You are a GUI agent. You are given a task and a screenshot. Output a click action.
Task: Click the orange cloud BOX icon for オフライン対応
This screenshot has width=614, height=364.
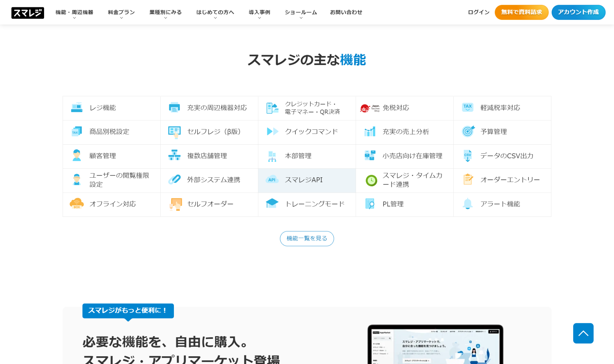[x=77, y=203]
